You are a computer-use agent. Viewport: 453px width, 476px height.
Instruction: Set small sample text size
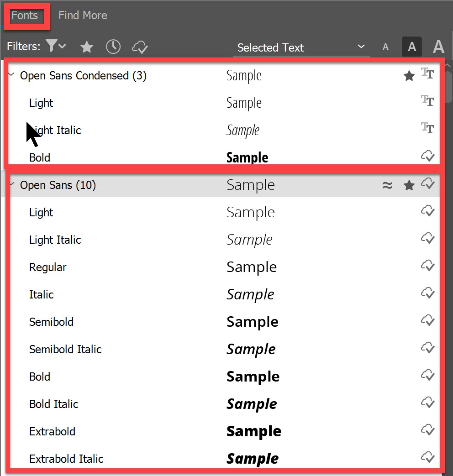pyautogui.click(x=385, y=47)
